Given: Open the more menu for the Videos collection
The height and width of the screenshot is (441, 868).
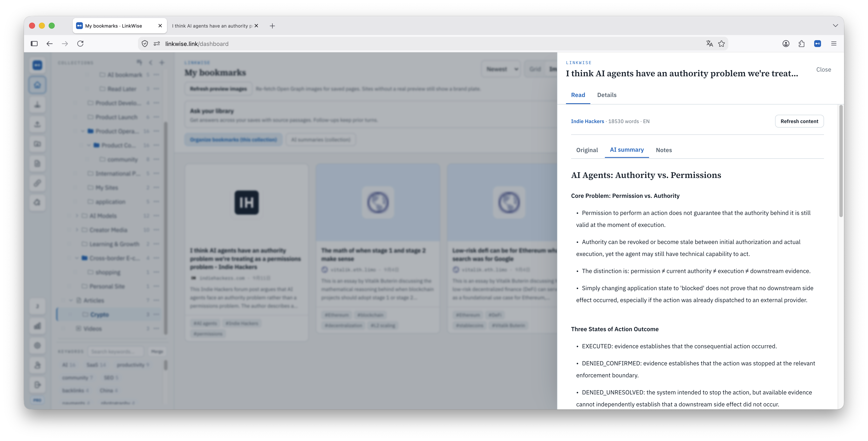Looking at the screenshot, I should [x=156, y=328].
